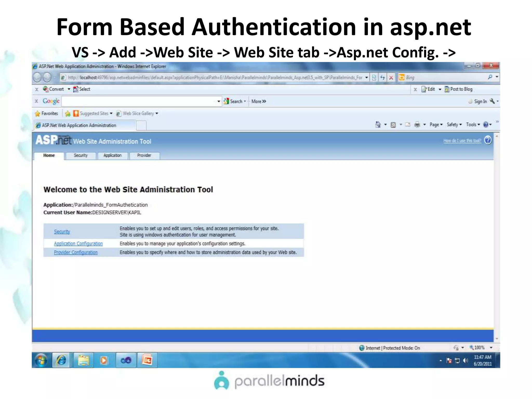This screenshot has width=532, height=399.
Task: Open the Windows Start menu
Action: 41,360
